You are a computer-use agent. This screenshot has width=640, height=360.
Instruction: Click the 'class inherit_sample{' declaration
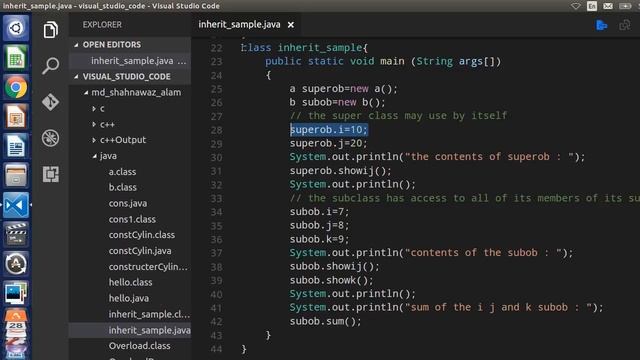304,48
